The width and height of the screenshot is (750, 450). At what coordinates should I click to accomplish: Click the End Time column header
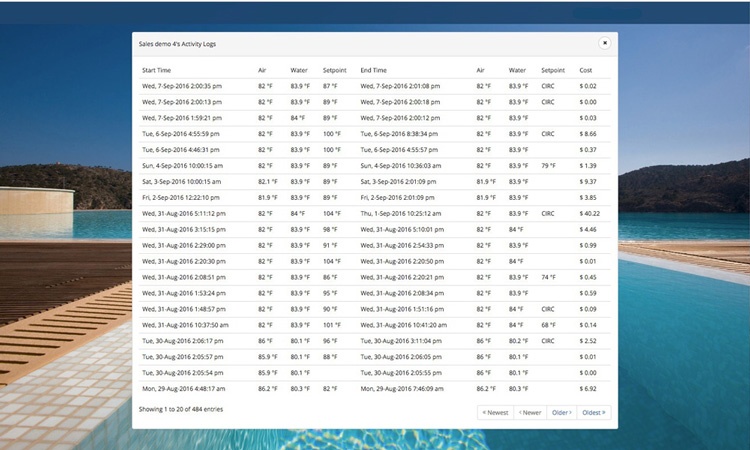point(373,71)
